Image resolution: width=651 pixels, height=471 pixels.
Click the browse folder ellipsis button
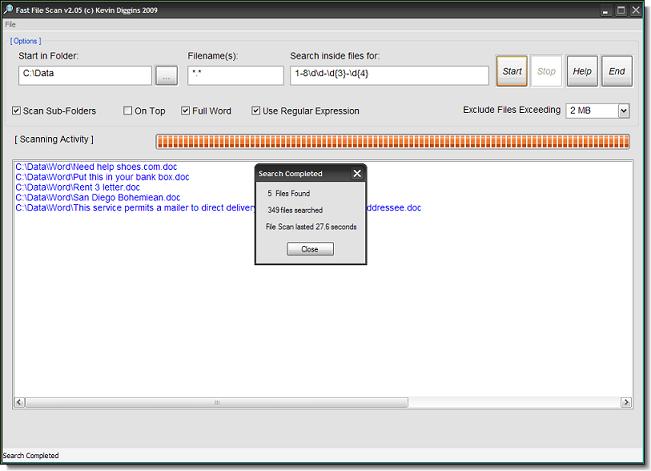166,75
